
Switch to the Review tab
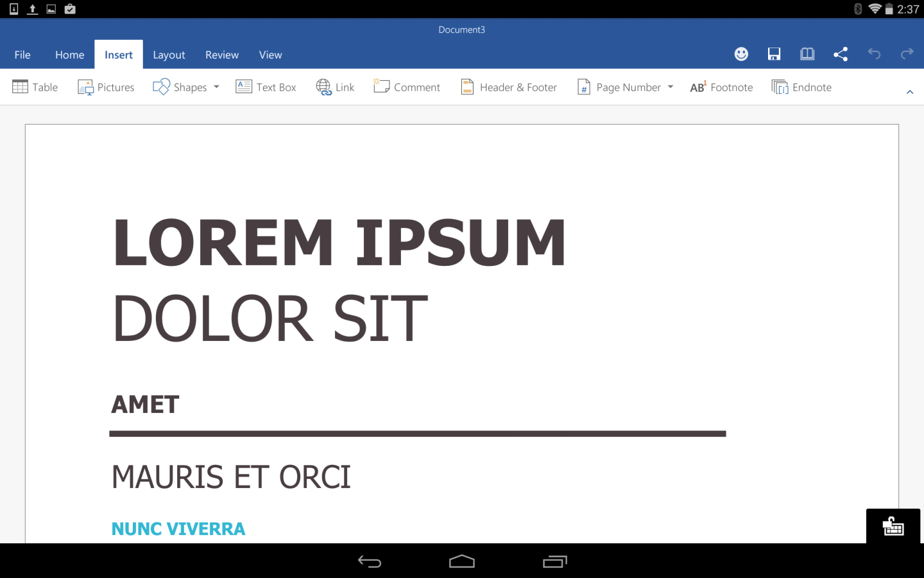point(221,55)
